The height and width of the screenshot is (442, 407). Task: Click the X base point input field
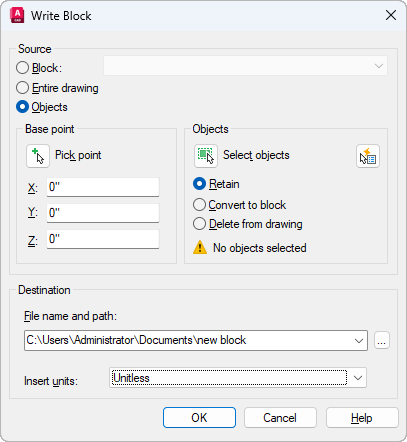pyautogui.click(x=103, y=187)
